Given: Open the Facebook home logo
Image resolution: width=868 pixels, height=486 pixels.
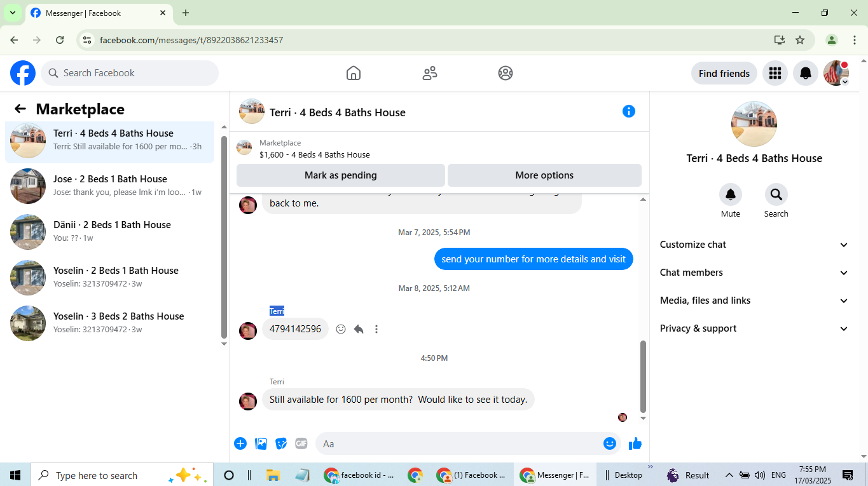Looking at the screenshot, I should [x=23, y=73].
